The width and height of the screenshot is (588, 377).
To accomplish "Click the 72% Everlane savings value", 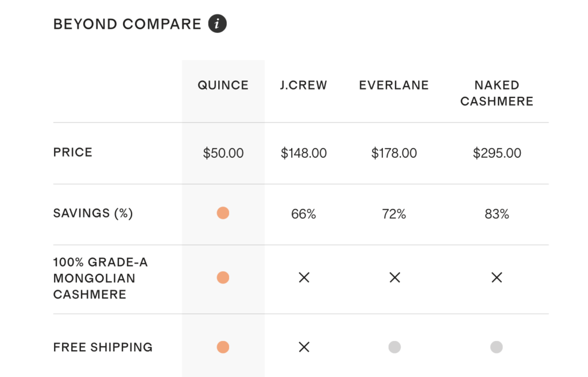I will coord(394,214).
